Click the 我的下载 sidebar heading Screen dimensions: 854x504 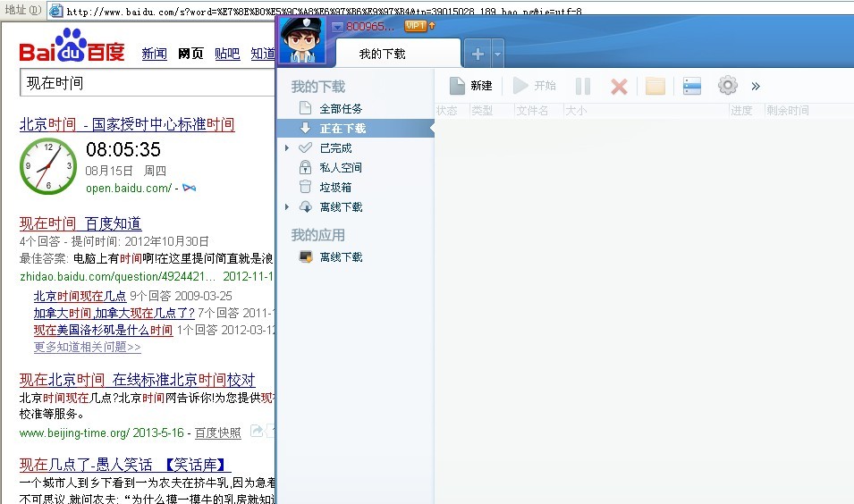point(318,87)
